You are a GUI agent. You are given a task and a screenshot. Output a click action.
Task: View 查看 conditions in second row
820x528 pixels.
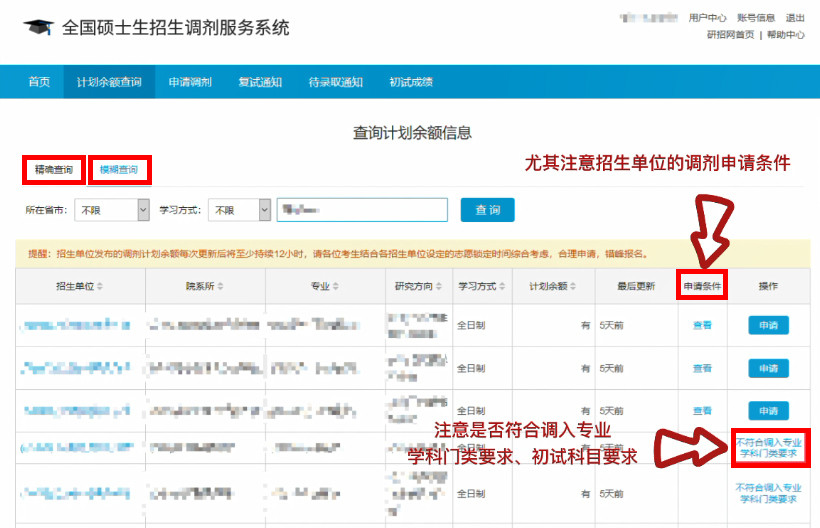click(x=702, y=369)
